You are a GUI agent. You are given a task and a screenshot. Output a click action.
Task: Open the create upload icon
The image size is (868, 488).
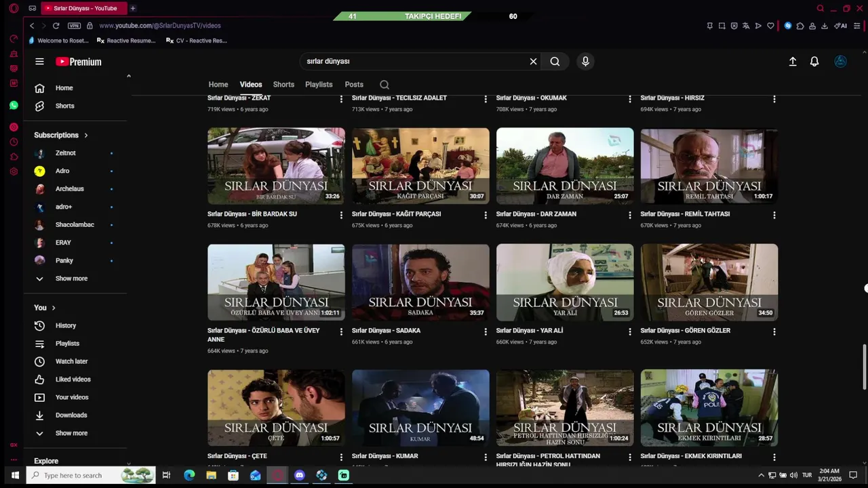pyautogui.click(x=792, y=62)
